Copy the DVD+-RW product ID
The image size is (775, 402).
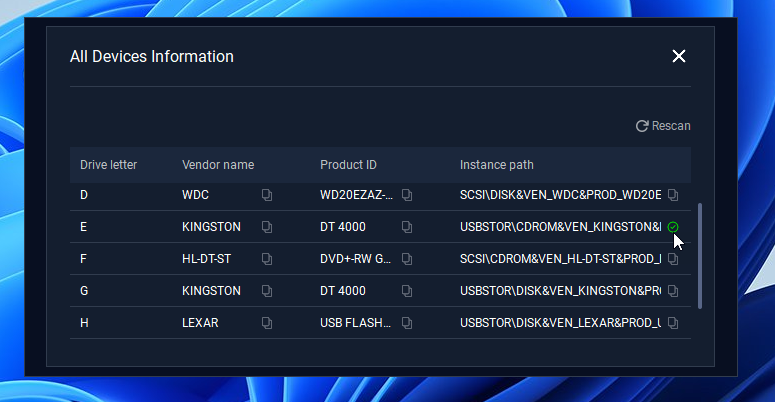click(407, 259)
